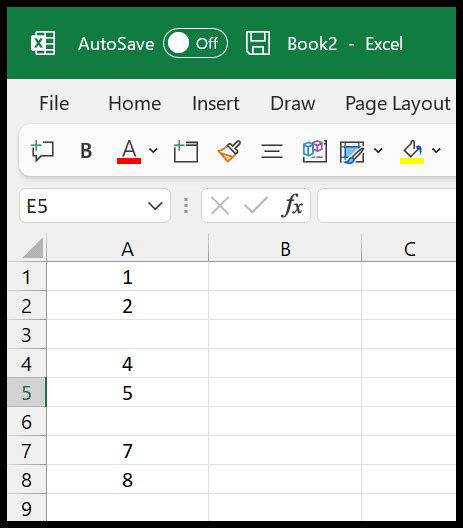The width and height of the screenshot is (463, 528).
Task: Click the New Comment icon
Action: click(42, 151)
